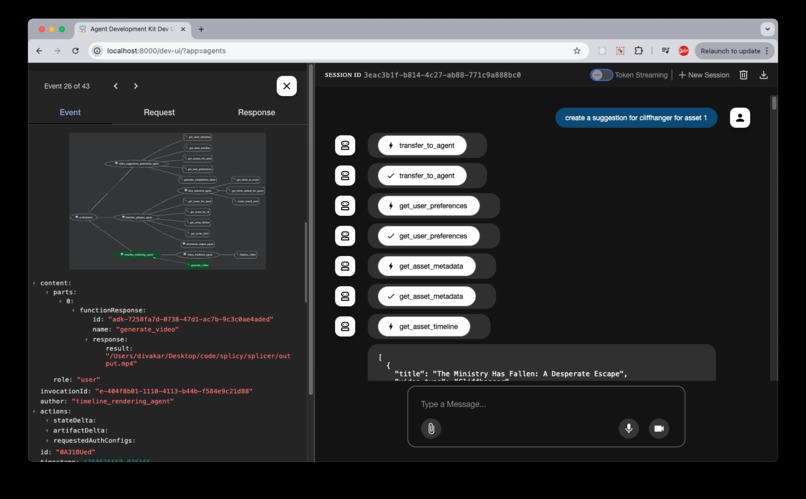Click the browser forward arrow

(57, 51)
